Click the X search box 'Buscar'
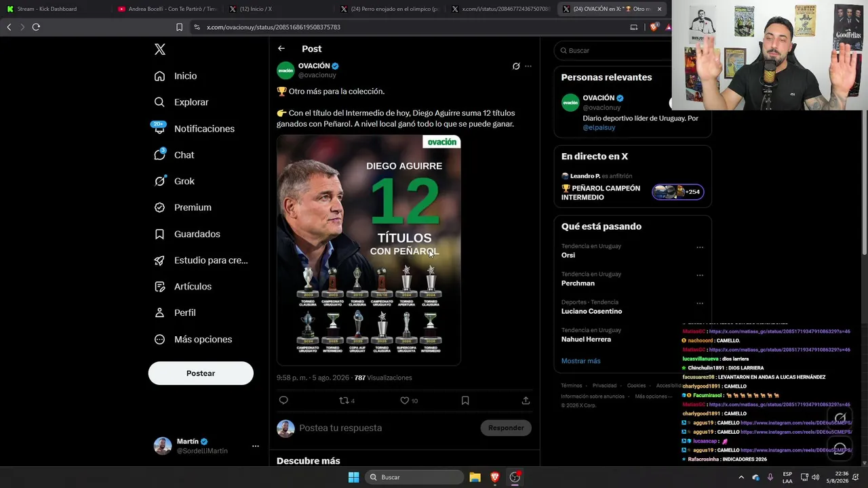This screenshot has width=868, height=488. coord(614,51)
